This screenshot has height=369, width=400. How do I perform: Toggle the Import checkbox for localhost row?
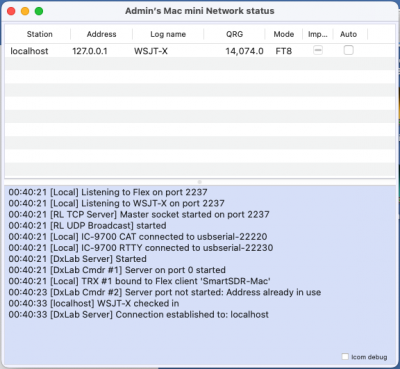(318, 50)
